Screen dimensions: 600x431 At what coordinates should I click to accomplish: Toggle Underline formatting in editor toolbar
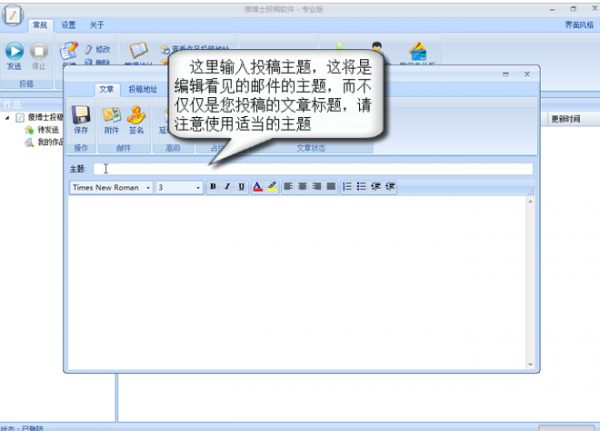coord(241,187)
